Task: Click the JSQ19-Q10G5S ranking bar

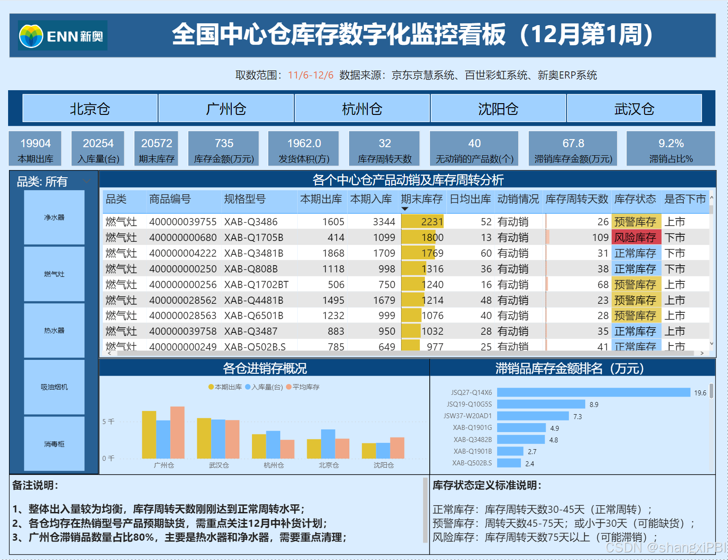Action: [541, 404]
